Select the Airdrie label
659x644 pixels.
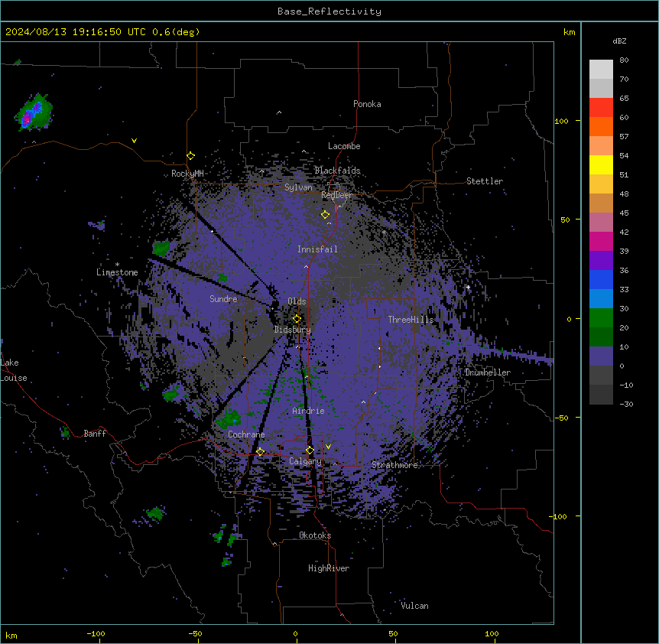[x=308, y=411]
